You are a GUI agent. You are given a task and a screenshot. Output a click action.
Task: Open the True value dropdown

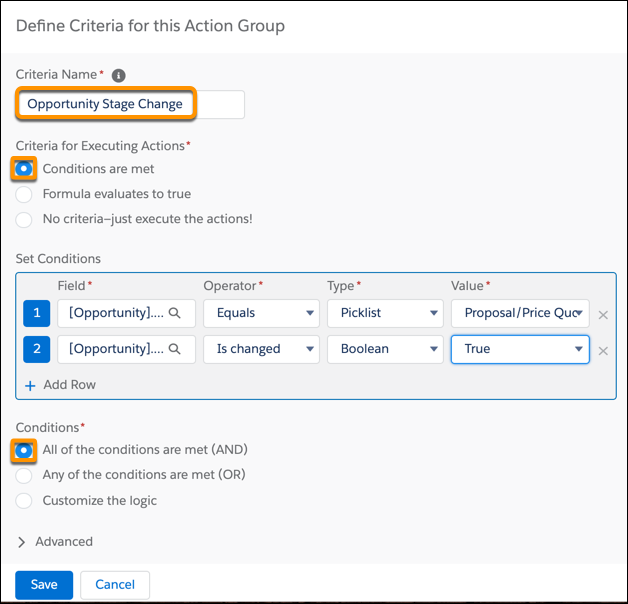pos(520,349)
